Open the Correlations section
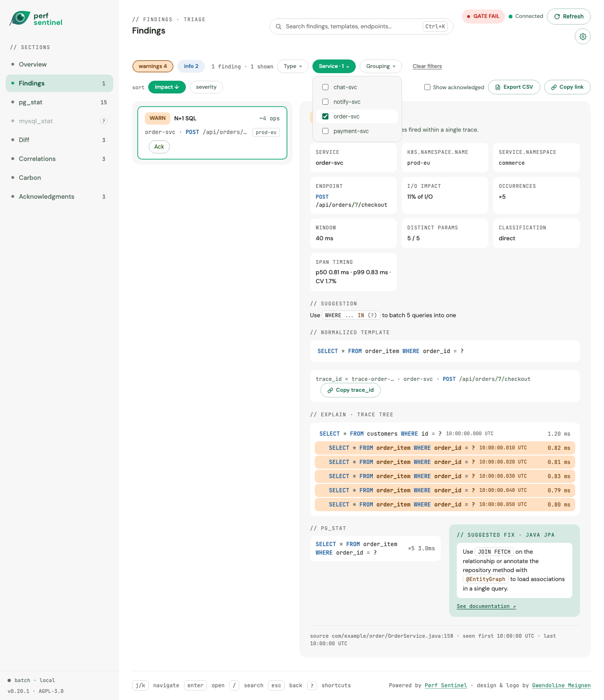 59,159
